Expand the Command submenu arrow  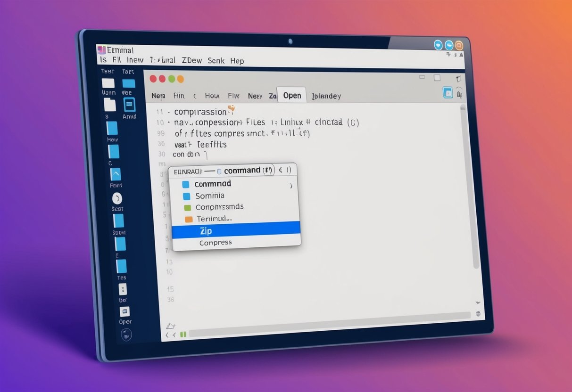(291, 186)
